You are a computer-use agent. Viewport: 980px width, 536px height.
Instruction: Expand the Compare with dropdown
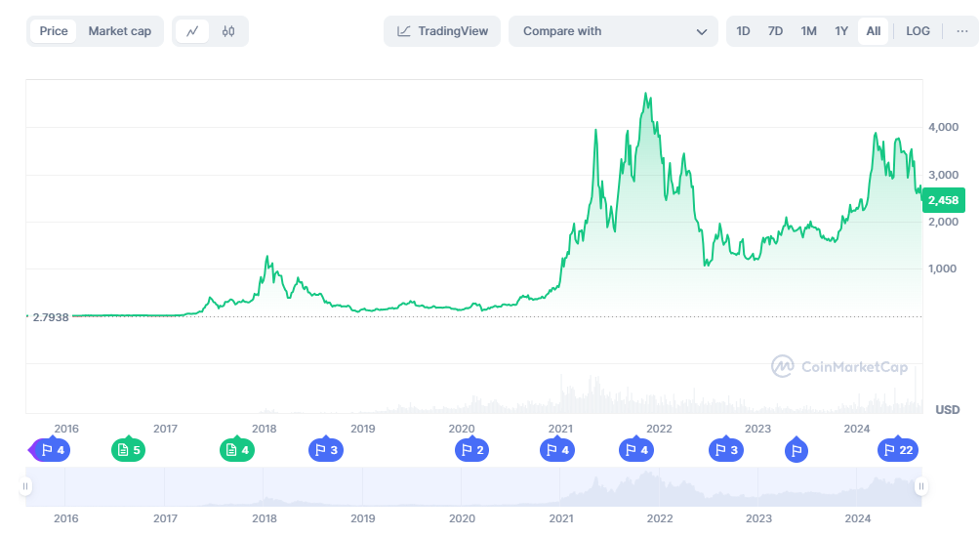[x=612, y=31]
